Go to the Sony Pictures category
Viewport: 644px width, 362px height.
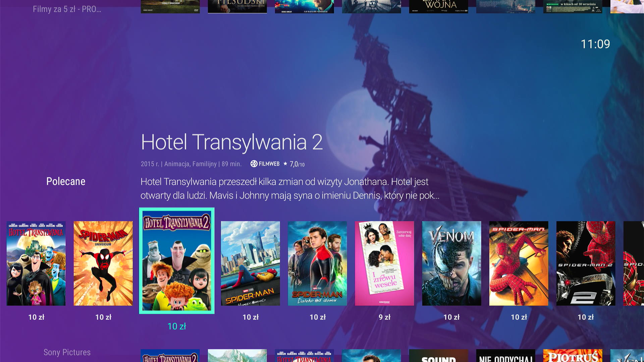[67, 352]
